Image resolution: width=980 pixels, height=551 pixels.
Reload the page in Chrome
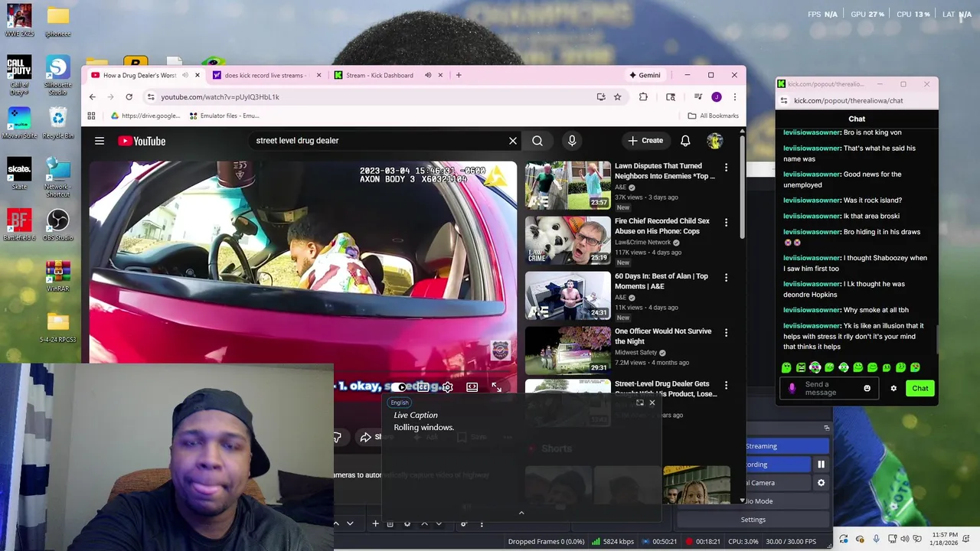pos(129,97)
